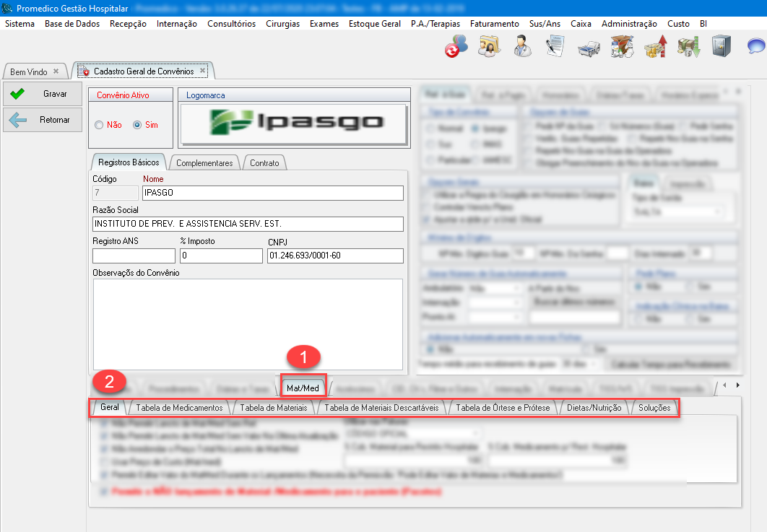Open the patients folder icon
This screenshot has width=767, height=532.
tap(489, 46)
